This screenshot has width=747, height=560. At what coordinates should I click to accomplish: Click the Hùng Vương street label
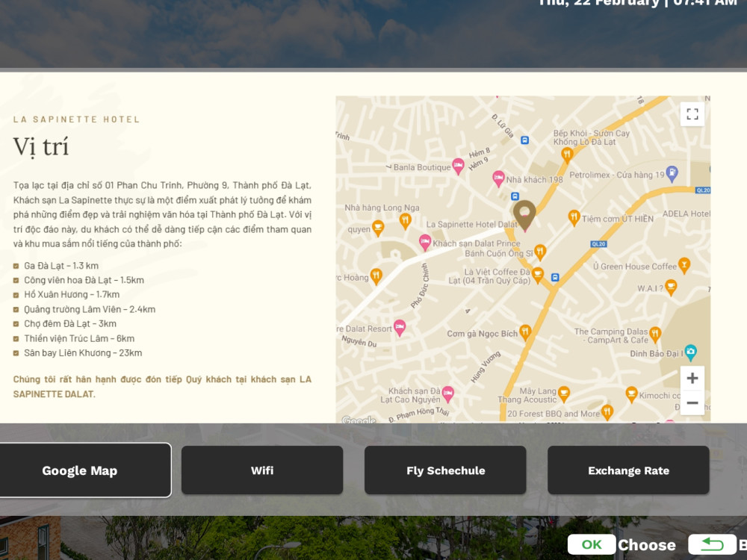(486, 367)
